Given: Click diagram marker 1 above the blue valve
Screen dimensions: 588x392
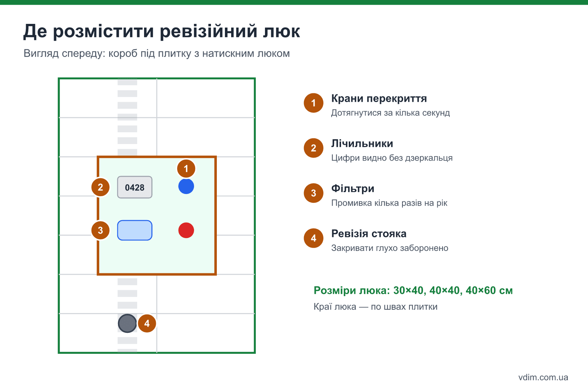Looking at the screenshot, I should (x=186, y=169).
